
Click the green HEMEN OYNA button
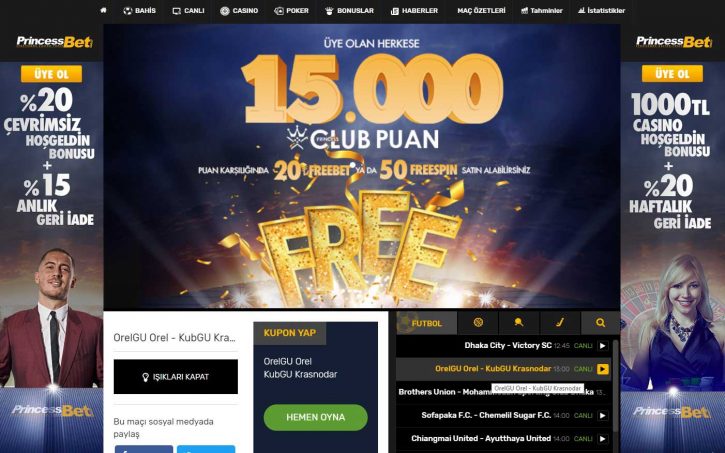[316, 417]
